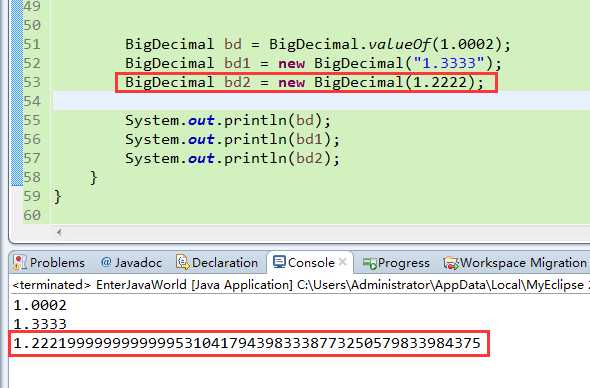Click the Javadoc @ icon

point(106,262)
